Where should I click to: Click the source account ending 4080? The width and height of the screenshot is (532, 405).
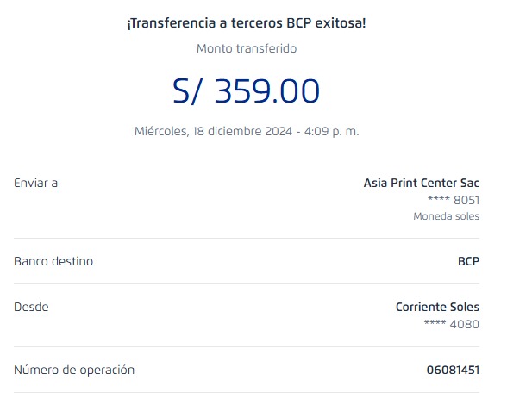click(452, 324)
